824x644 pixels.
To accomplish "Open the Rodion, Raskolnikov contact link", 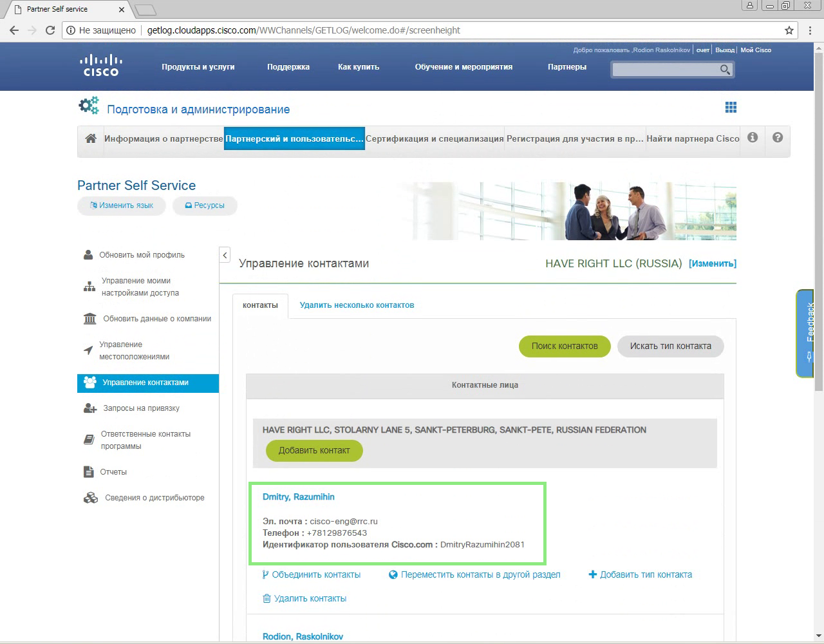I will [303, 636].
